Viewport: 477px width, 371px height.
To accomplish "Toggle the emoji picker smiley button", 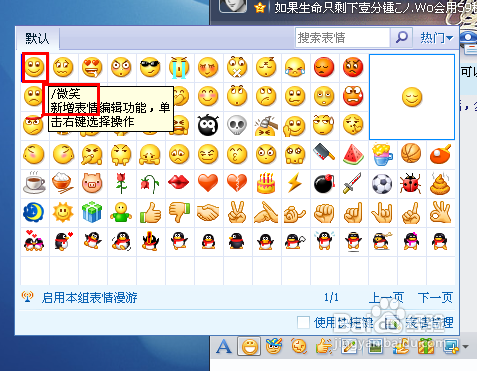I will 249,347.
